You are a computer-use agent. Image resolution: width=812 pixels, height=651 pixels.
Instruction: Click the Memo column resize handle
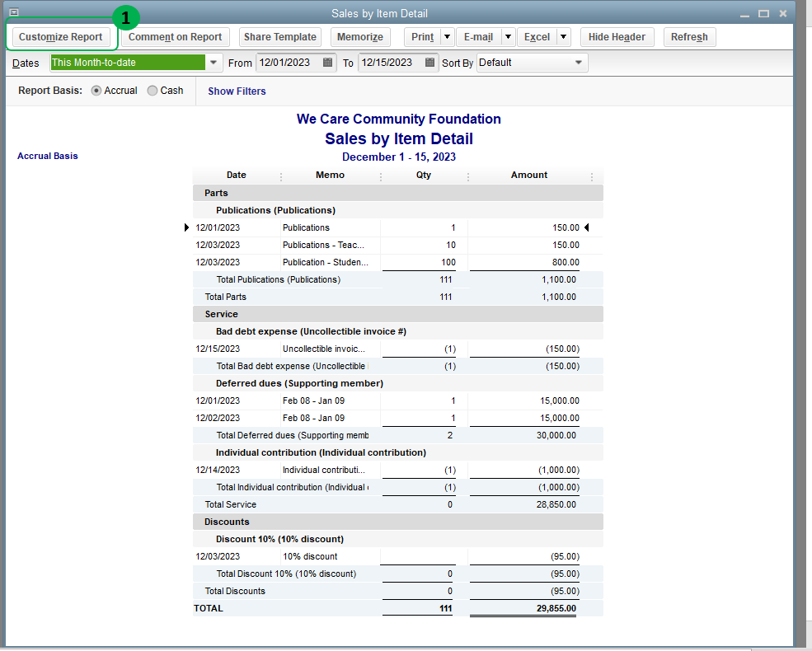[381, 177]
